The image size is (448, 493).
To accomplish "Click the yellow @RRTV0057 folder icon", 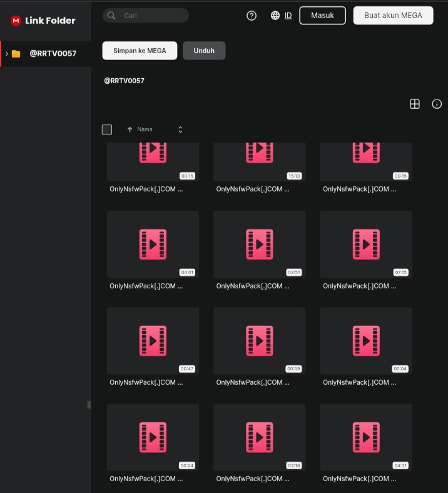I will click(16, 54).
